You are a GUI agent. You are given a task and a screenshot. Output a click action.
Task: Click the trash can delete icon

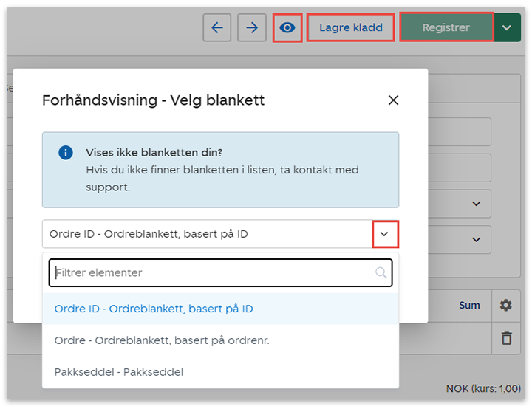(506, 338)
